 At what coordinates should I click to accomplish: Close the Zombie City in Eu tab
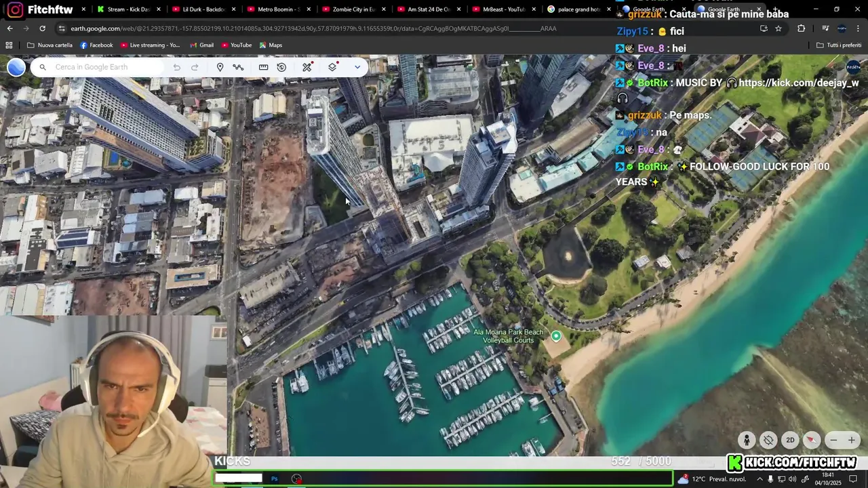(384, 9)
